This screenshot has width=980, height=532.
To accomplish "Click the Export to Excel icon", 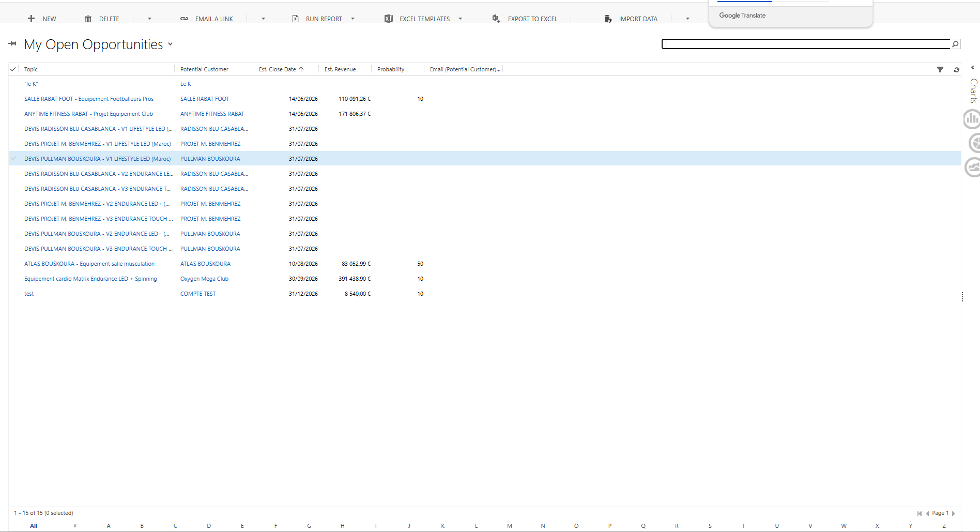I will (496, 19).
